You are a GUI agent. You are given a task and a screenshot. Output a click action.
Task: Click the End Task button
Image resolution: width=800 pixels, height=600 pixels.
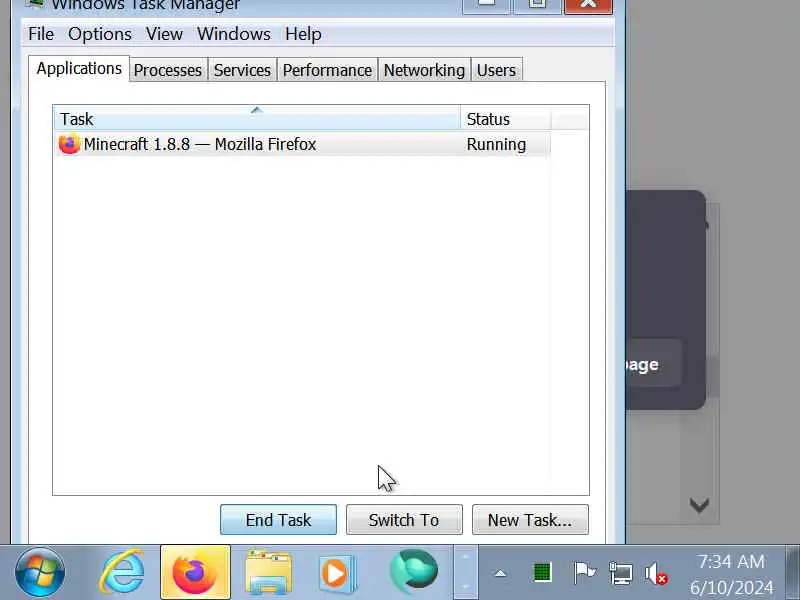coord(278,520)
